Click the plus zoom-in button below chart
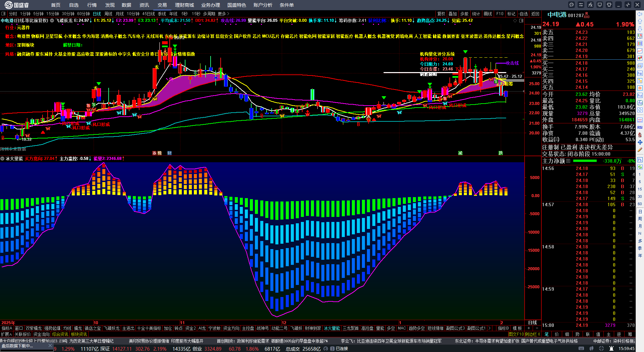The image size is (644, 352). [x=529, y=328]
